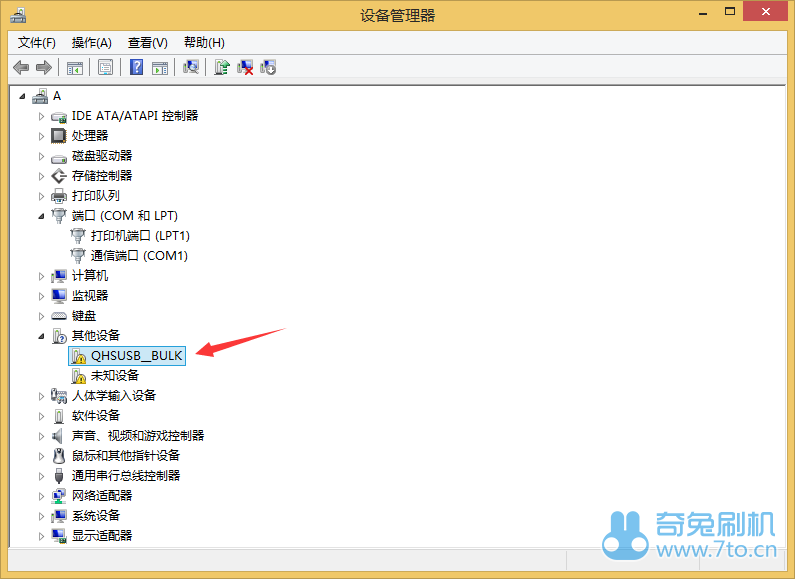Click the network adapter category icon

(x=59, y=496)
